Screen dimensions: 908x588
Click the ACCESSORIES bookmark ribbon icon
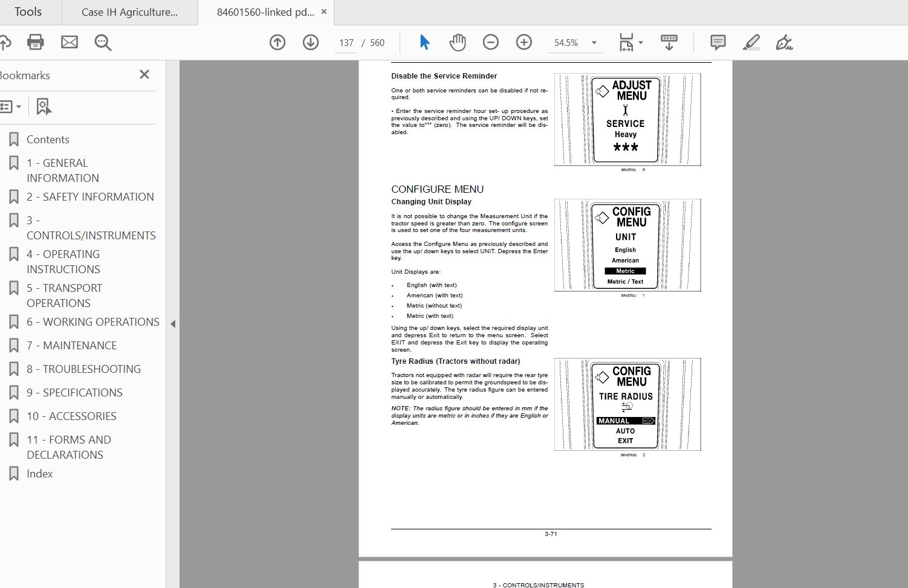14,416
